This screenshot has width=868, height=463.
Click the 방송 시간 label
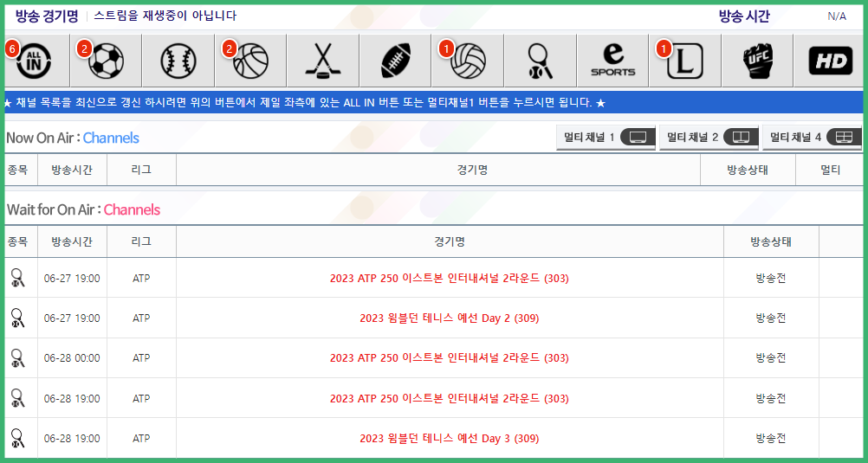(744, 16)
